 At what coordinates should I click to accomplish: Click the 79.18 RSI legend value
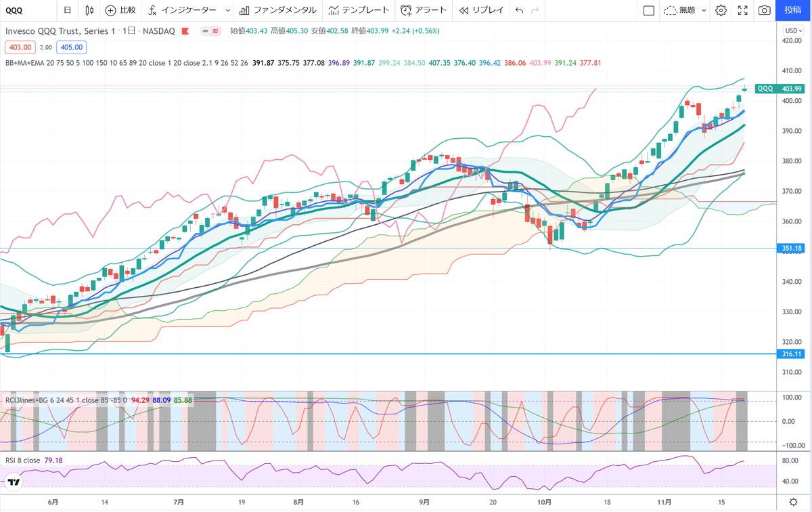[53, 461]
